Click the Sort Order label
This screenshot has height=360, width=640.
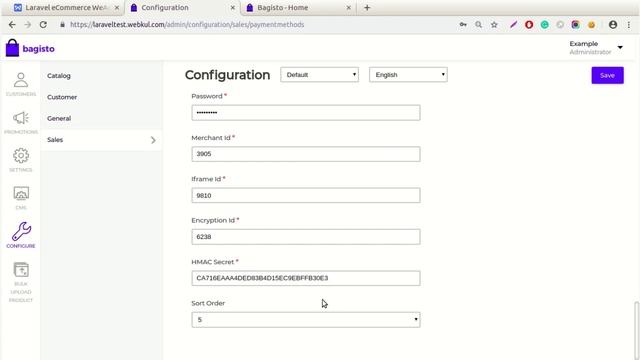coord(208,303)
